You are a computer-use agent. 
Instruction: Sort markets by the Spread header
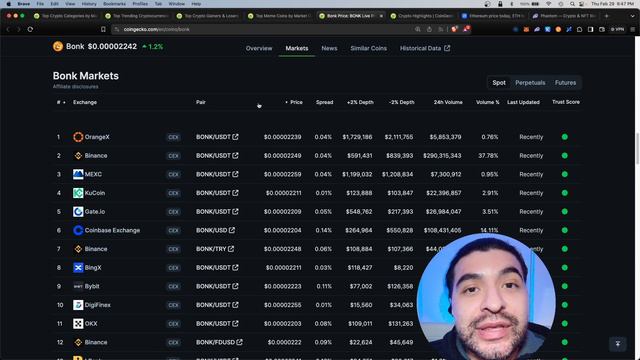[x=324, y=102]
